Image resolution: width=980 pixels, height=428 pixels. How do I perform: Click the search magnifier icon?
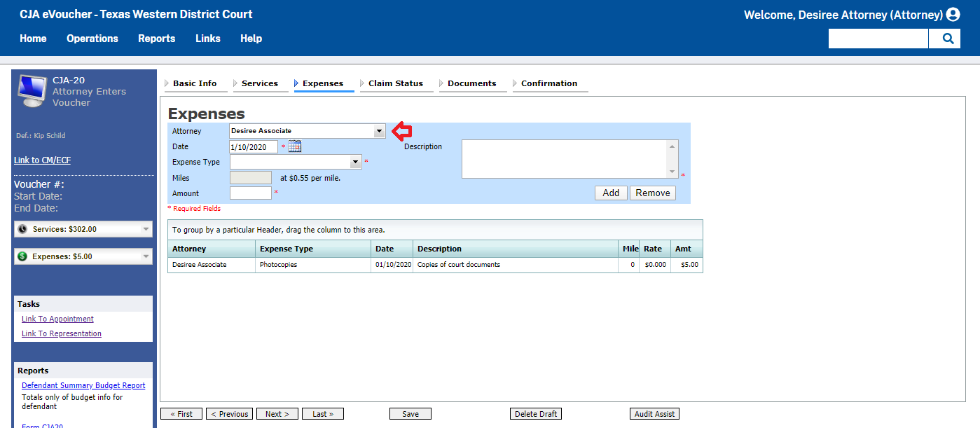coord(947,39)
